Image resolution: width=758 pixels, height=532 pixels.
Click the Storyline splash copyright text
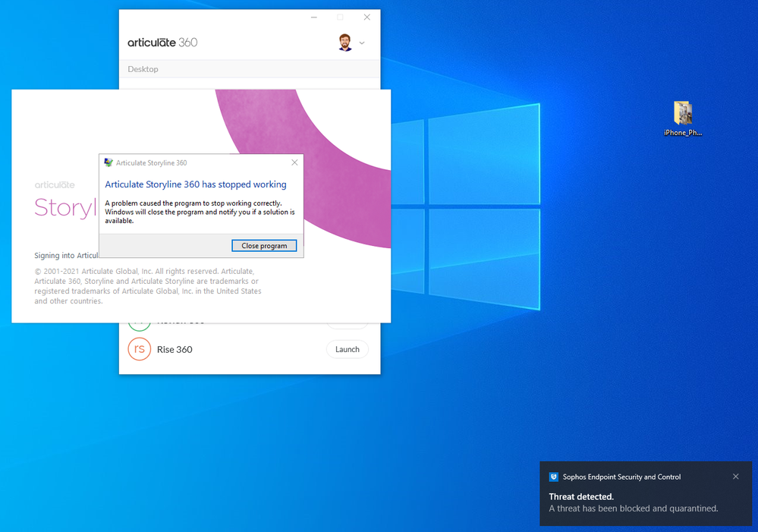coord(148,286)
